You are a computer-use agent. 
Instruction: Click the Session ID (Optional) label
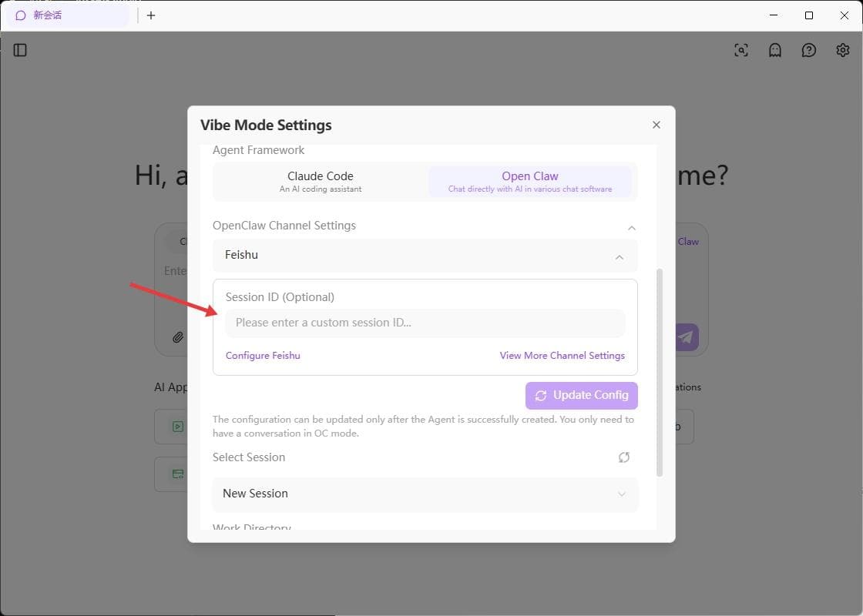(280, 297)
